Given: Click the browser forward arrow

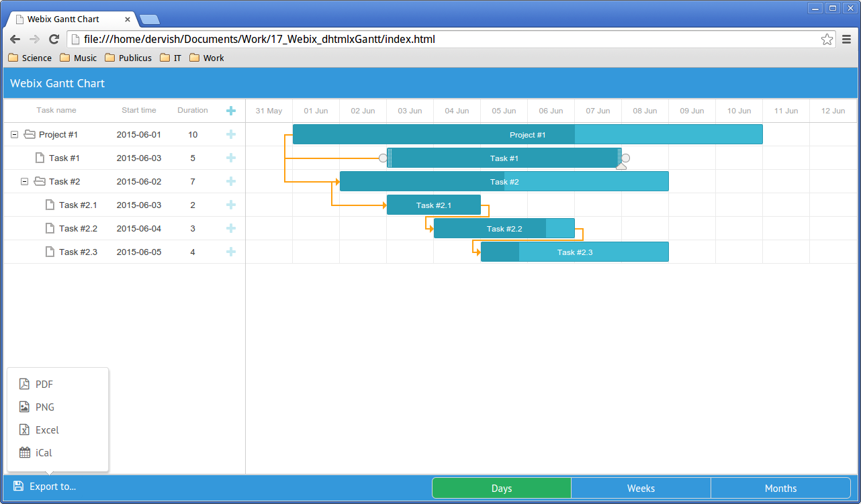Looking at the screenshot, I should 34,40.
